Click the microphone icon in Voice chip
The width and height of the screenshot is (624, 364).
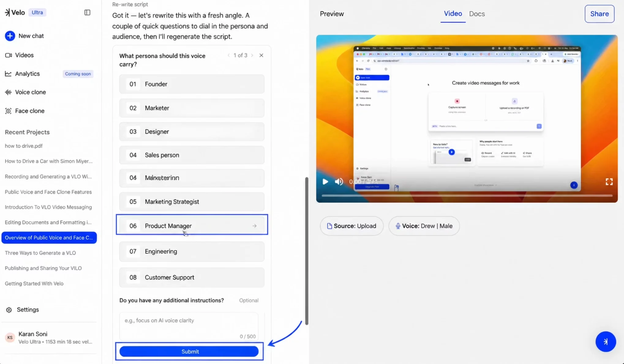tap(398, 226)
